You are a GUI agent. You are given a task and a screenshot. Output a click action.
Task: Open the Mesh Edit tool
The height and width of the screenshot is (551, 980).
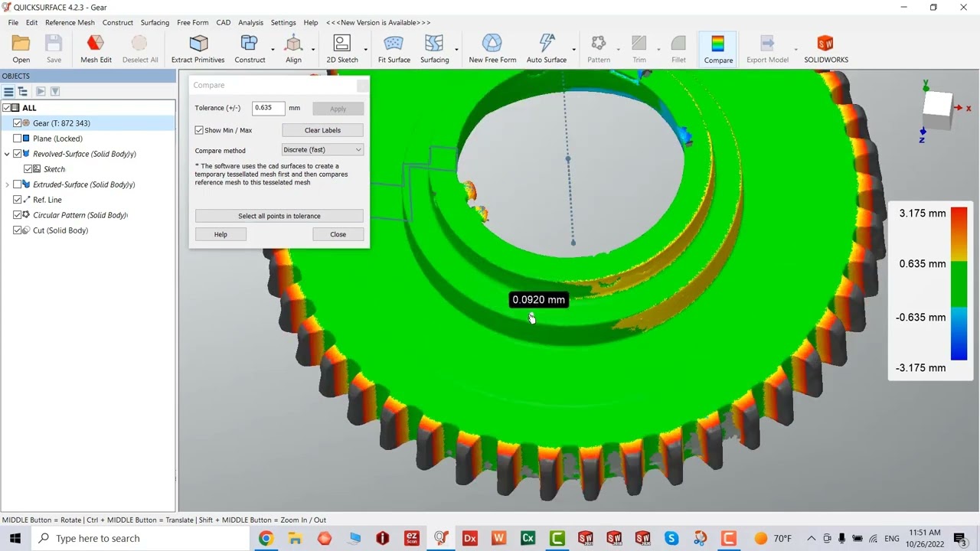pos(96,49)
